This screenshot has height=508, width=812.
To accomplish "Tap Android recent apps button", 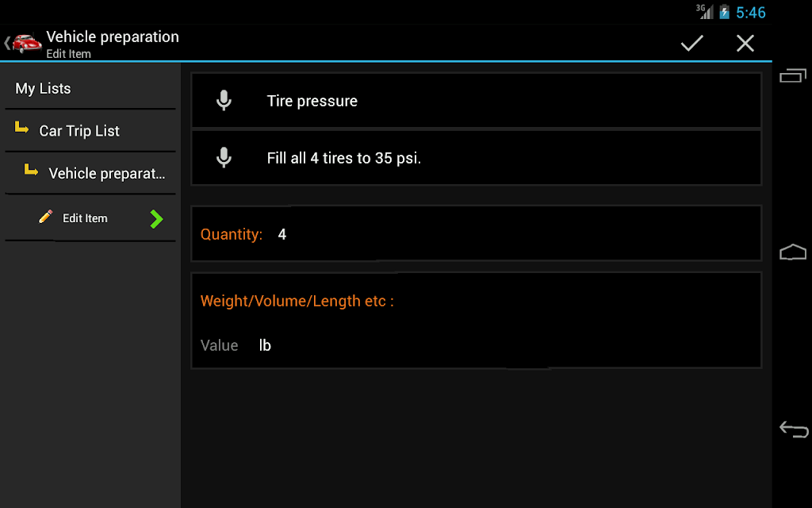I will [x=793, y=75].
